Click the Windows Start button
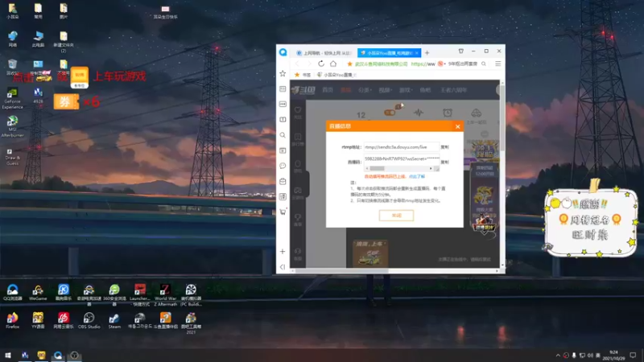644x362 pixels. [8, 356]
